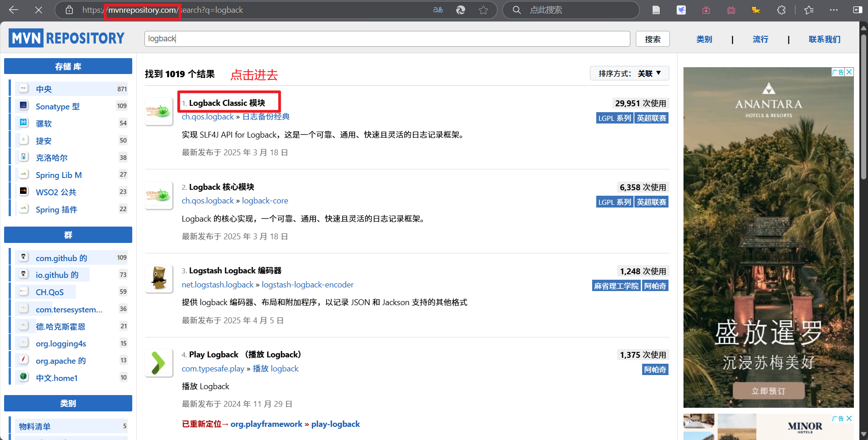Follow the relocated org.playframework link
The image size is (868, 440).
(x=266, y=424)
